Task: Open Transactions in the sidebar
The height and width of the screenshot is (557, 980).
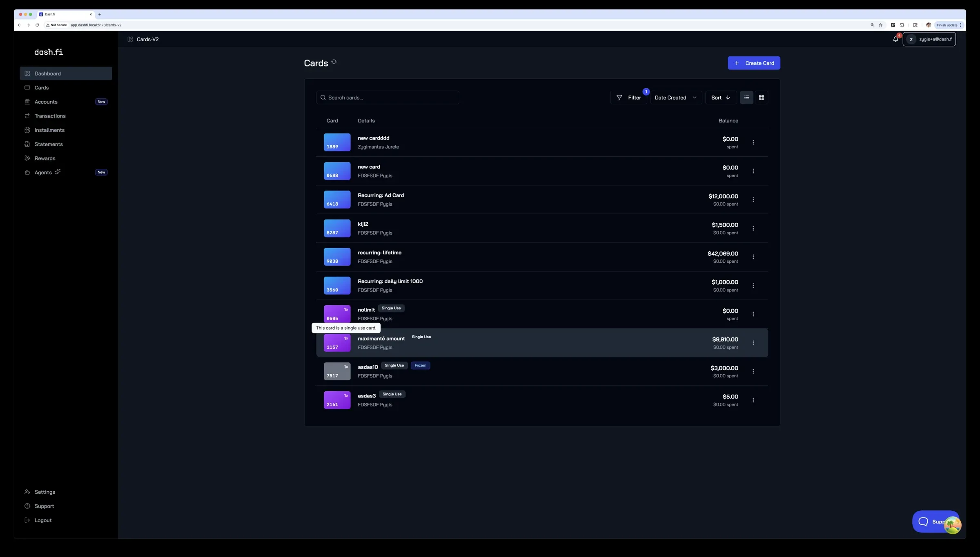Action: 66,116
